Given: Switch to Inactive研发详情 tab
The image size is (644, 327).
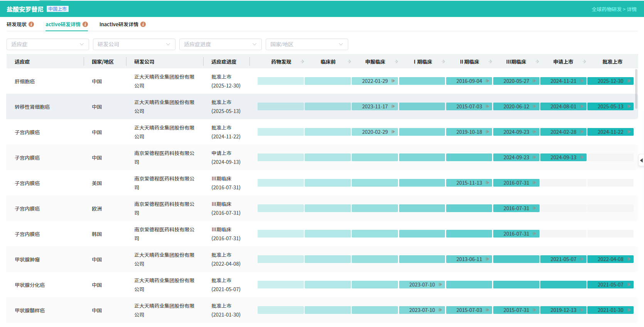Looking at the screenshot, I should (119, 24).
